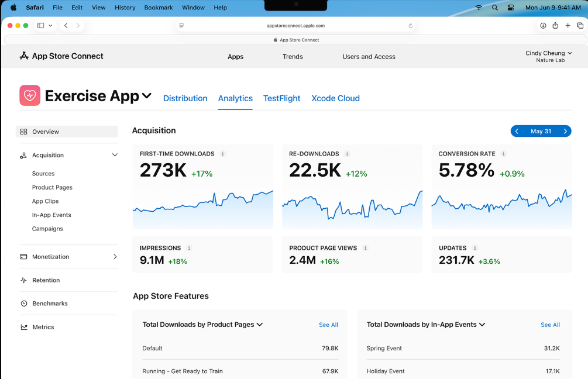Open Wi-Fi status in menu bar

click(x=479, y=8)
